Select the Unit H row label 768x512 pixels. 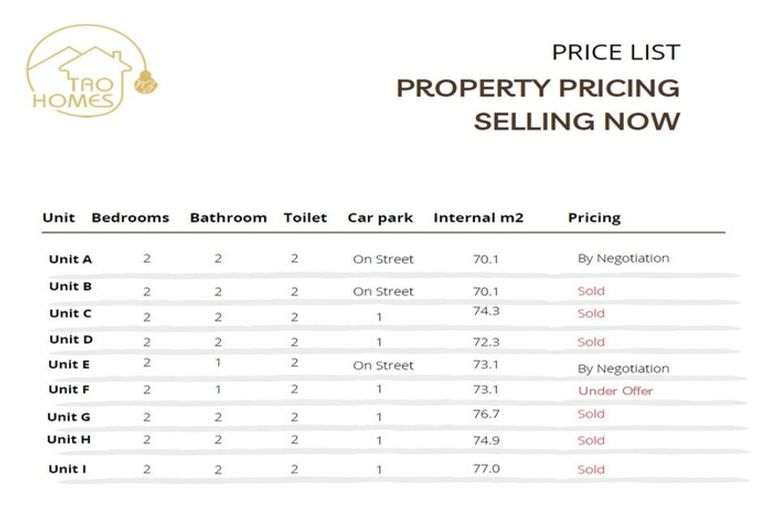[69, 440]
